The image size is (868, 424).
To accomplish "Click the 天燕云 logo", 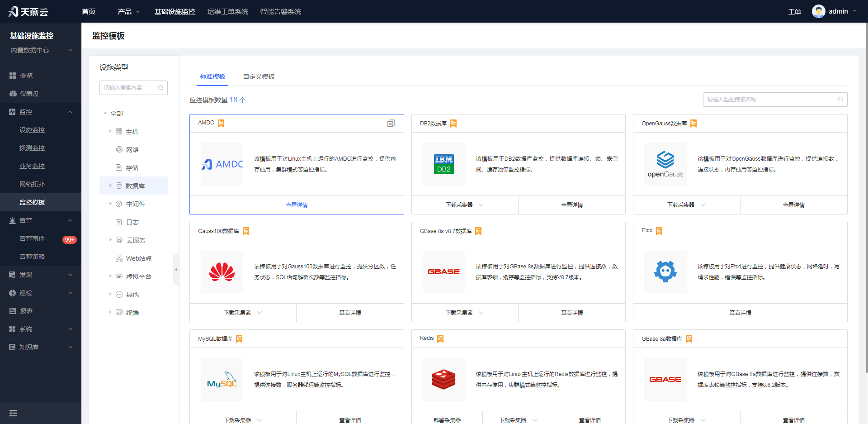I will (x=28, y=11).
